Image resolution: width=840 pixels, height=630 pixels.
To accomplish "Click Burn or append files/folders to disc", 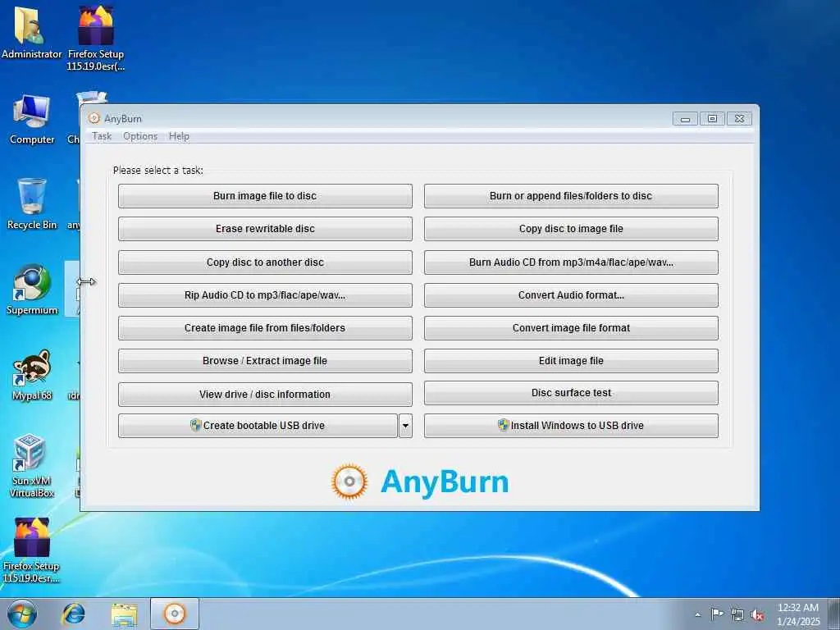I will point(571,196).
